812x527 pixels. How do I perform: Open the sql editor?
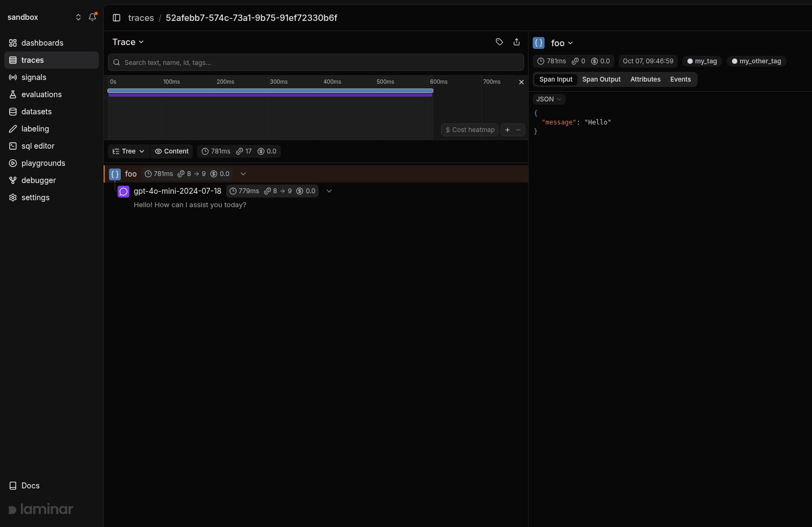click(x=52, y=146)
